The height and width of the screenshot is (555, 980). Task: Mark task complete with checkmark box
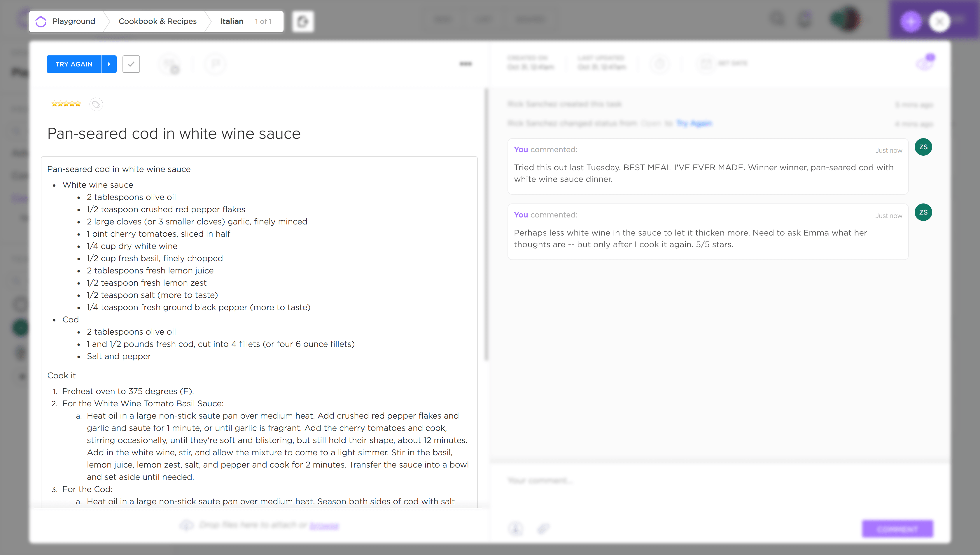point(131,64)
